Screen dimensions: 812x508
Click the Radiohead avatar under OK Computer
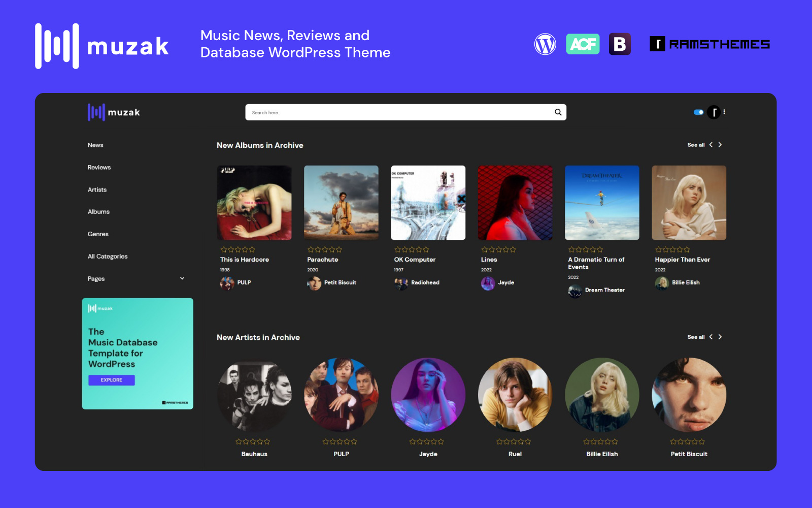401,283
